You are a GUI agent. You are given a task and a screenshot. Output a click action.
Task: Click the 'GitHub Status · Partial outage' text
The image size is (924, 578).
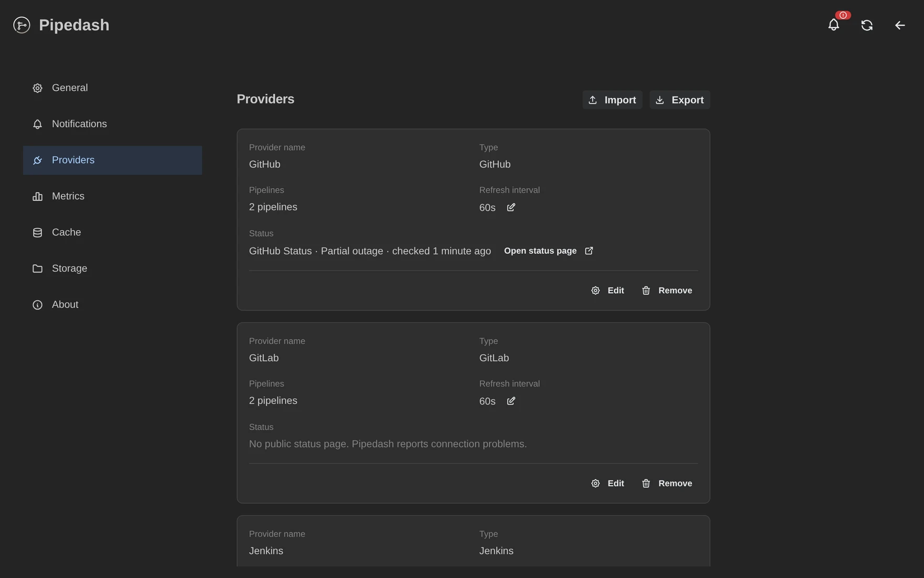(x=316, y=251)
